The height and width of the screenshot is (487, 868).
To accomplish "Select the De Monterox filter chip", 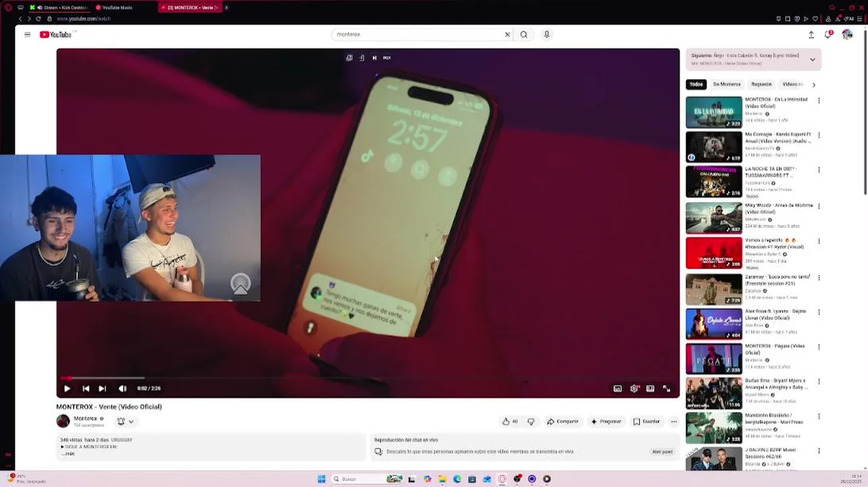I will [x=727, y=85].
